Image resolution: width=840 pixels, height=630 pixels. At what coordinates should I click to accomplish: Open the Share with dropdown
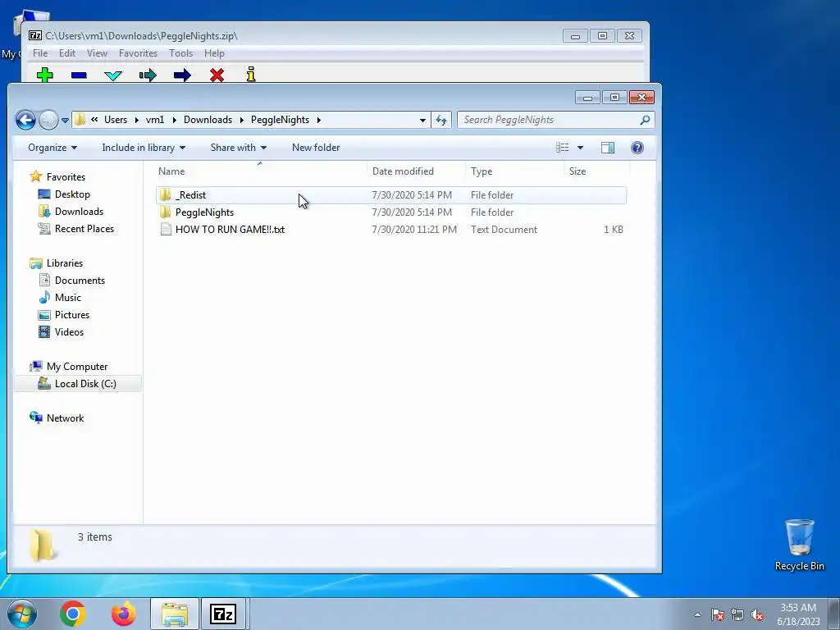(239, 148)
